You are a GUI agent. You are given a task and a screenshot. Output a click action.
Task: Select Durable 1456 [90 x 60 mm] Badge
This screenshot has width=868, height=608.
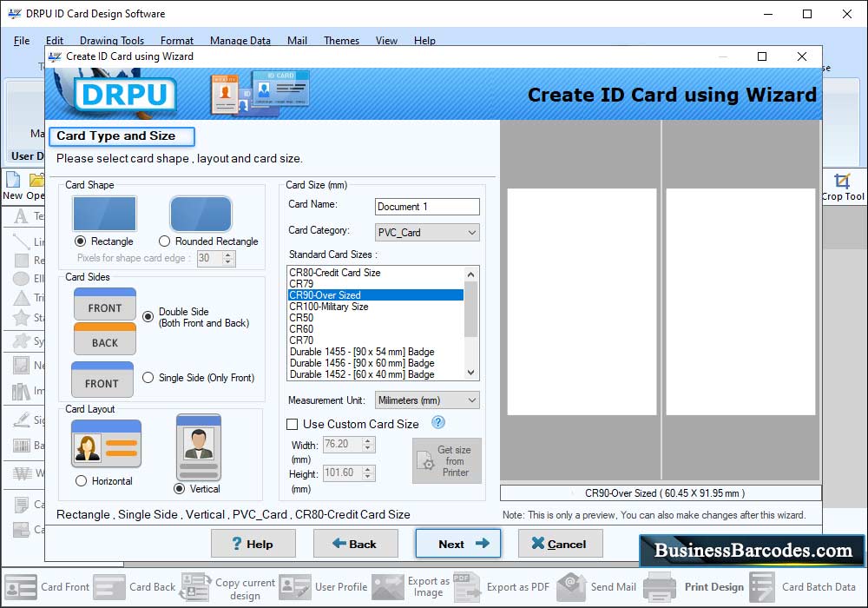(x=375, y=363)
